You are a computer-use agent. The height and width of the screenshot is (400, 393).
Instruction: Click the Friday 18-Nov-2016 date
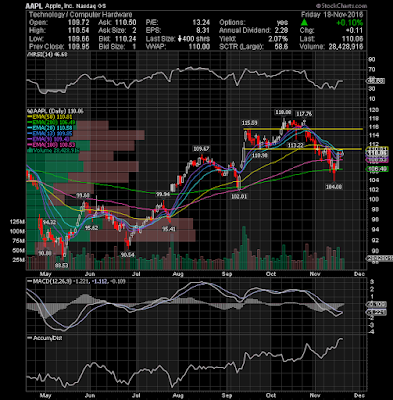tap(332, 15)
